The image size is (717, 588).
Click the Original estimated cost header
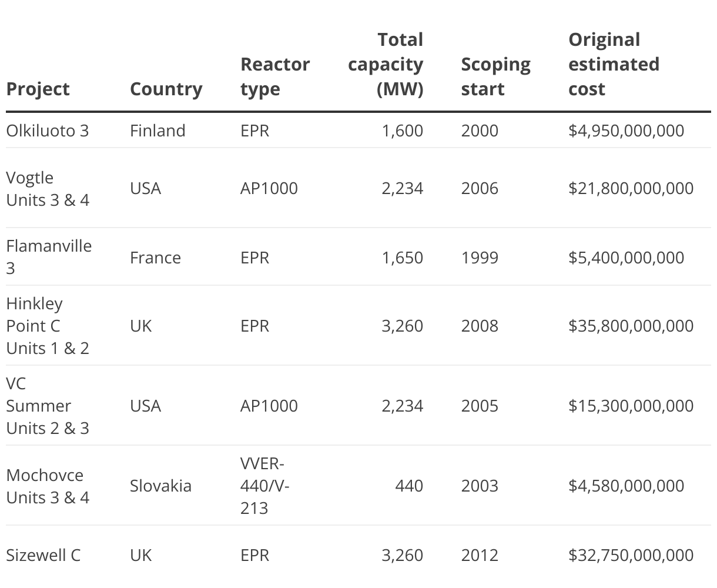pyautogui.click(x=614, y=65)
